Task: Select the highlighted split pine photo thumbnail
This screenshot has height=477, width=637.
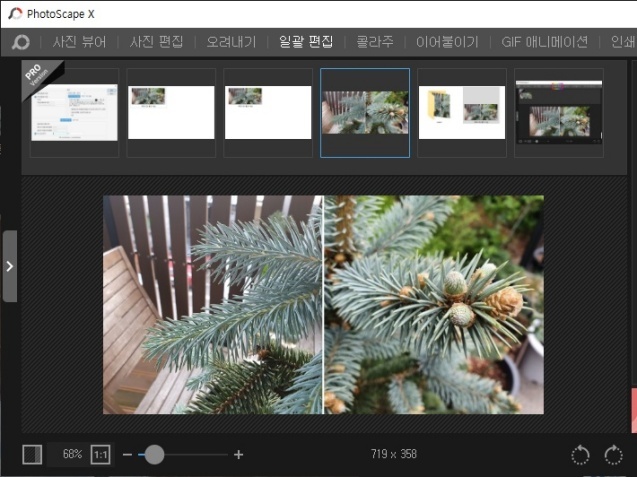Action: click(x=365, y=113)
